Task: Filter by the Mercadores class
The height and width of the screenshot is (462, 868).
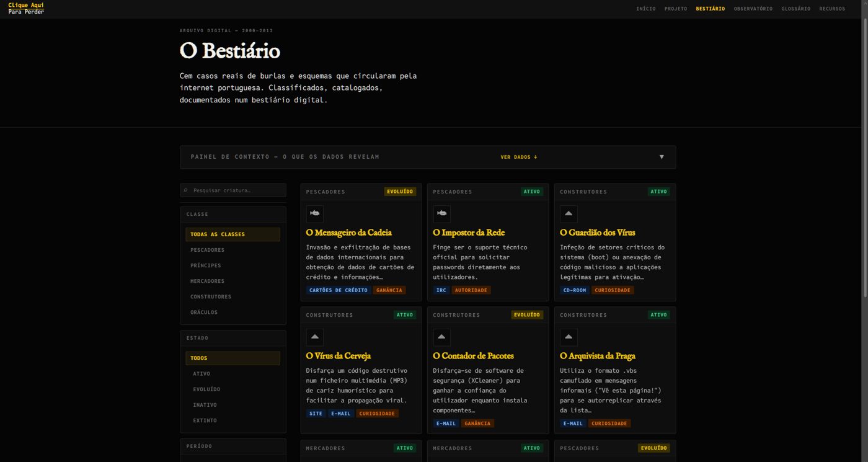Action: [x=232, y=281]
